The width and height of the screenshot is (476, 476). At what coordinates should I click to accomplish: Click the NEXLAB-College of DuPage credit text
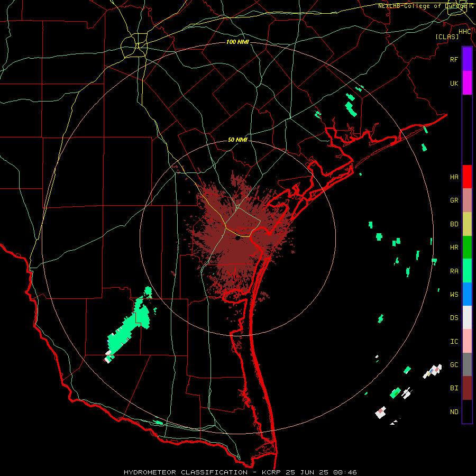(x=425, y=6)
